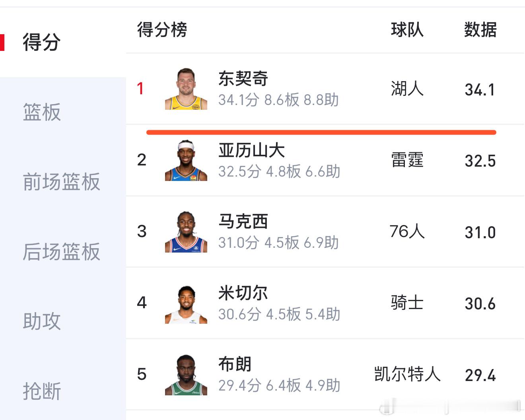Open the 前场篮板 rankings tab
This screenshot has width=525, height=420.
pyautogui.click(x=61, y=182)
